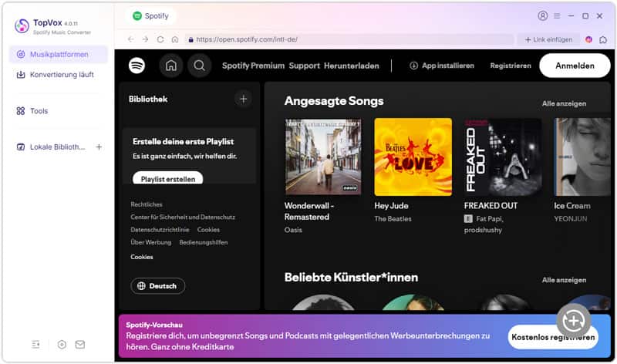Go to the browser home icon
Image resolution: width=617 pixels, height=364 pixels.
(175, 39)
